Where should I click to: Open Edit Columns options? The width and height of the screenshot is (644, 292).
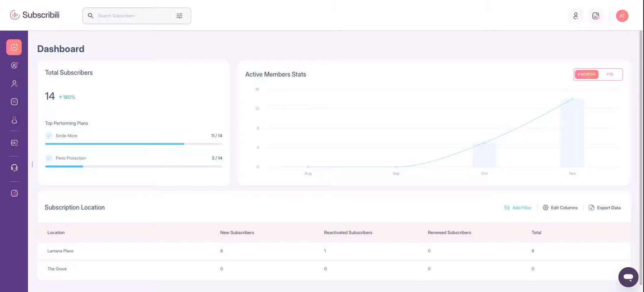560,208
